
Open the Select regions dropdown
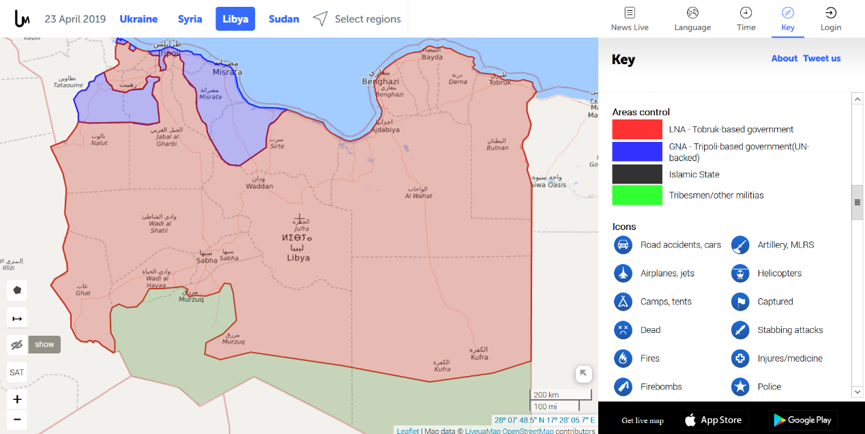point(357,19)
